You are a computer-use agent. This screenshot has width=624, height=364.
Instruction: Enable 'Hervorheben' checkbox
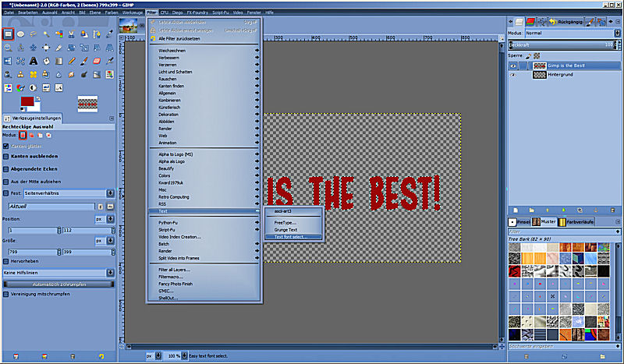[6, 261]
